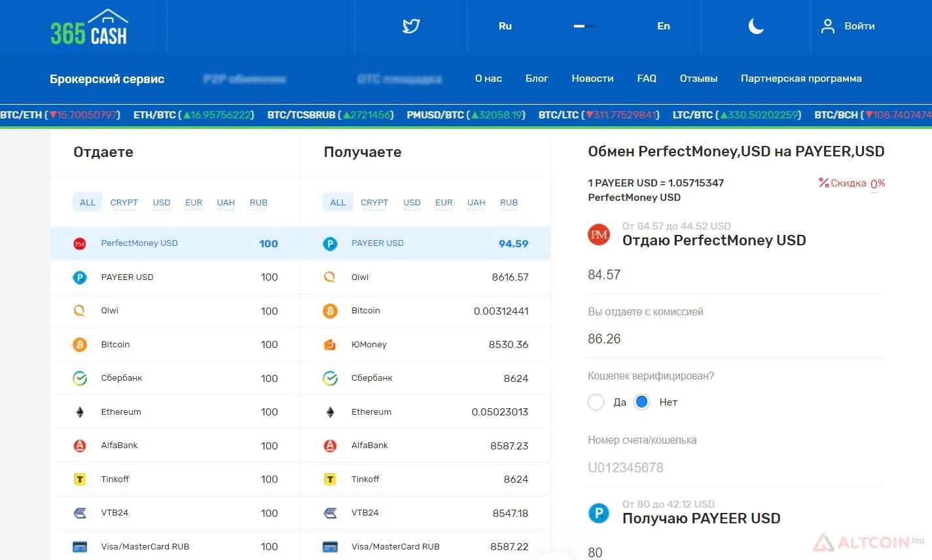
Task: Select RUB filter under Получаете
Action: [x=509, y=203]
